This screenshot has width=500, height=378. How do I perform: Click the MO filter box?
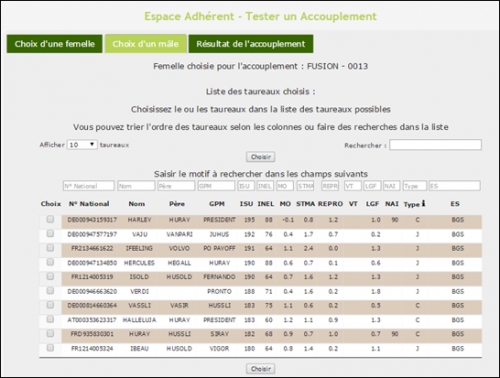[285, 186]
